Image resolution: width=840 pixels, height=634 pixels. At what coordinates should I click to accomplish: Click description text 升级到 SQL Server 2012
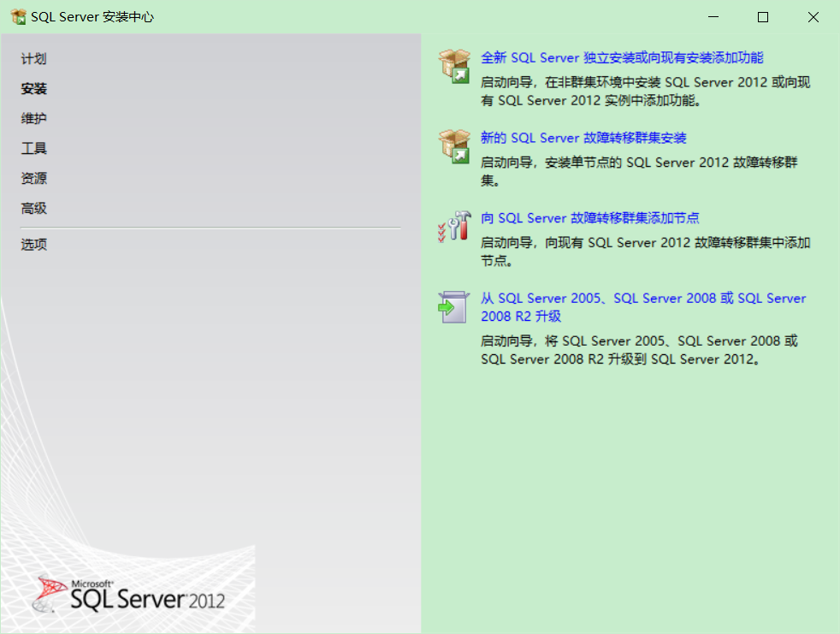(x=639, y=350)
